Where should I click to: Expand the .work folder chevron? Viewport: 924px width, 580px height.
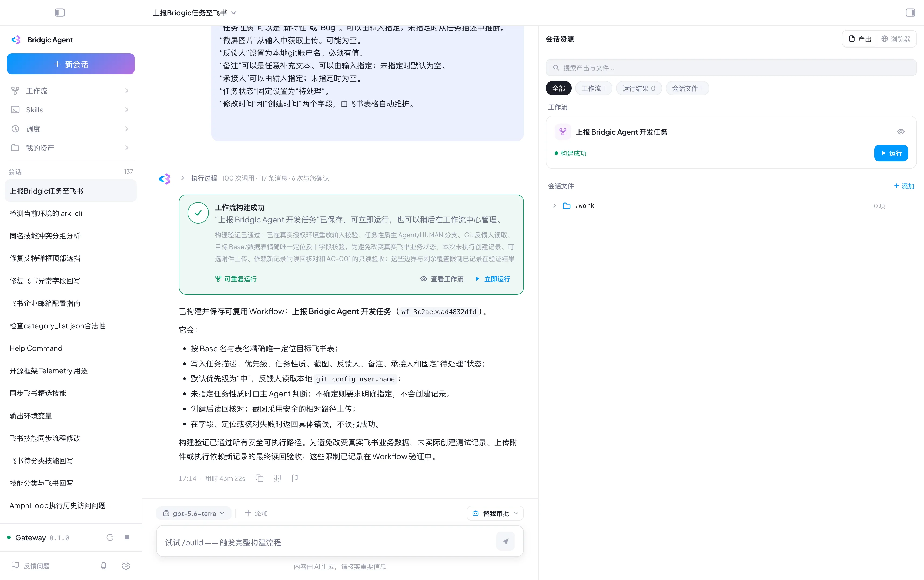pos(554,206)
